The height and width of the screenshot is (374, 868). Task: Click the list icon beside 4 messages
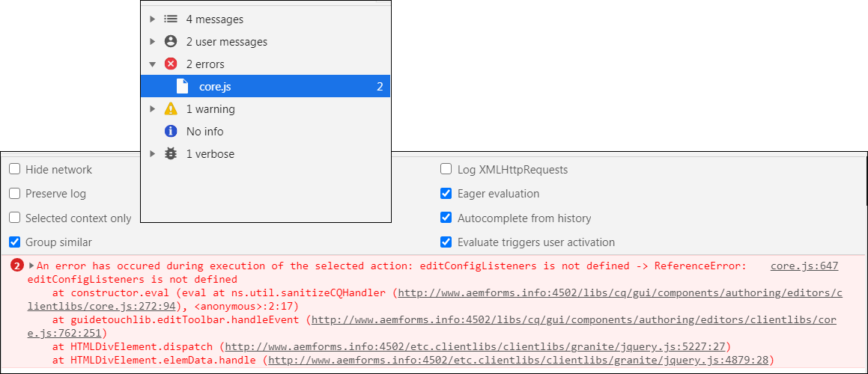(x=171, y=19)
